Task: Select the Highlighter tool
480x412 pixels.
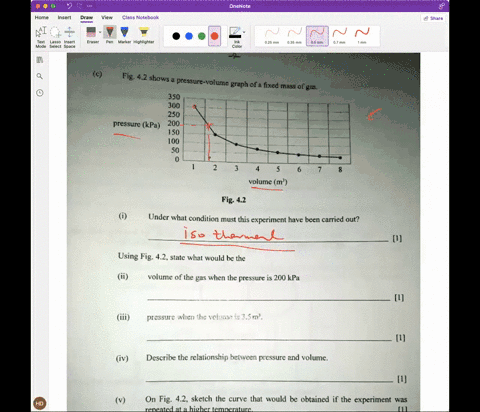Action: coord(144,35)
